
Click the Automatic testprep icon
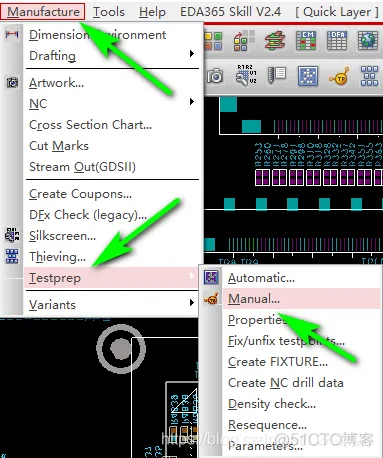click(211, 277)
